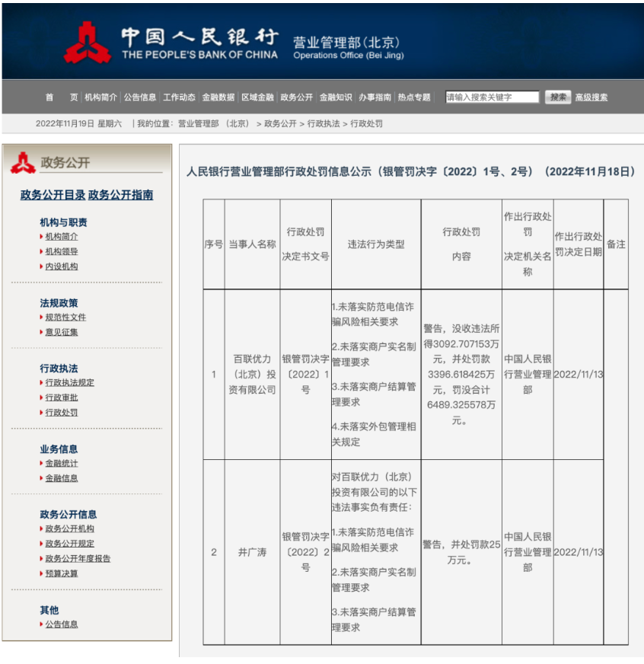
Task: Click the 业务信息 sidebar section heading
Action: (59, 449)
